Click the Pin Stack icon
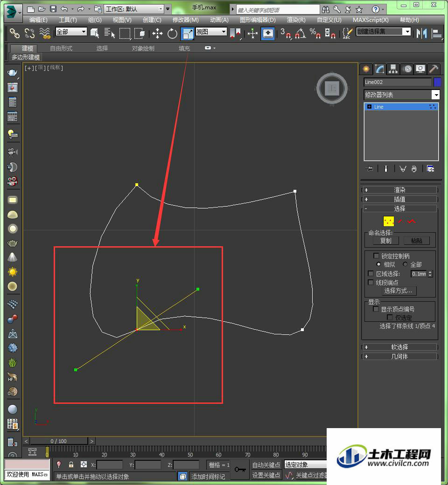Screen dimensions: 448x485 (x=369, y=168)
